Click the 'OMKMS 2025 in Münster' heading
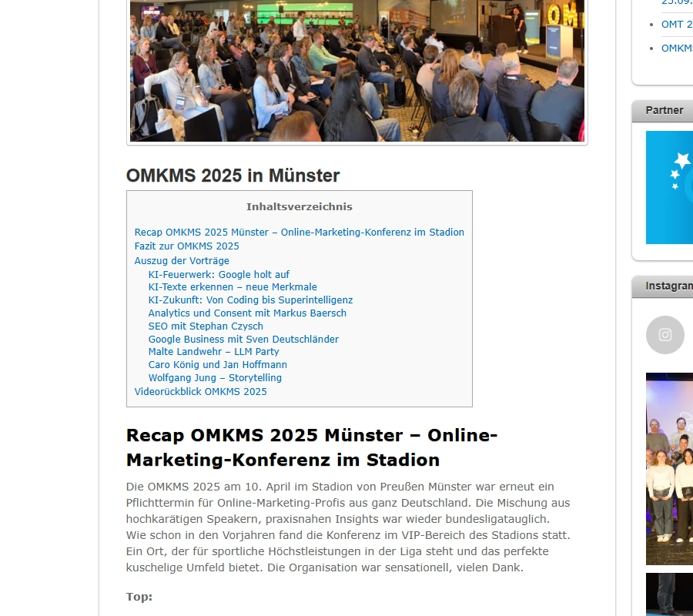Image resolution: width=693 pixels, height=616 pixels. coord(233,176)
